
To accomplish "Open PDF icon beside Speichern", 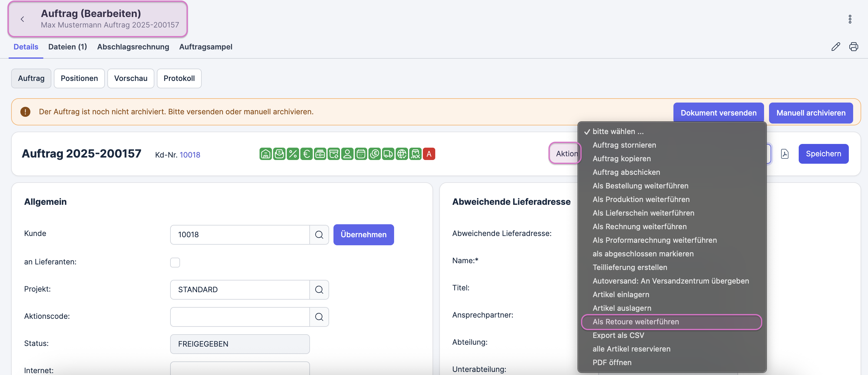I will [x=784, y=154].
